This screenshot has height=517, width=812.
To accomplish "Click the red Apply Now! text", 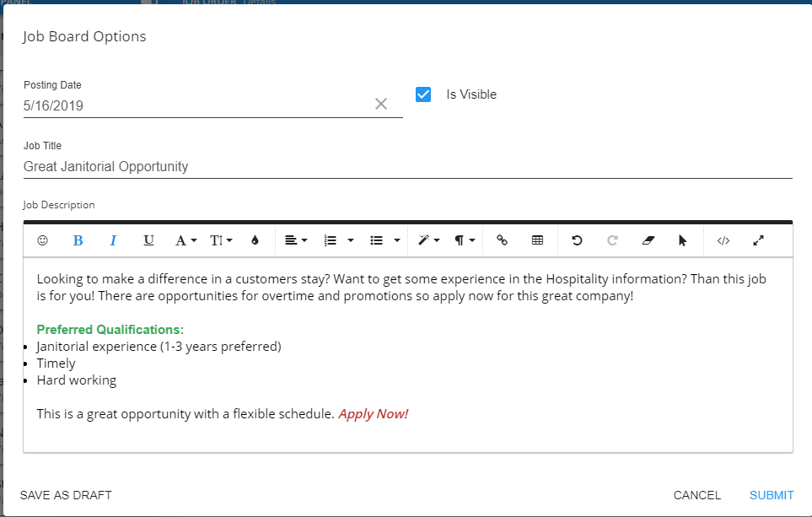I will pos(374,414).
